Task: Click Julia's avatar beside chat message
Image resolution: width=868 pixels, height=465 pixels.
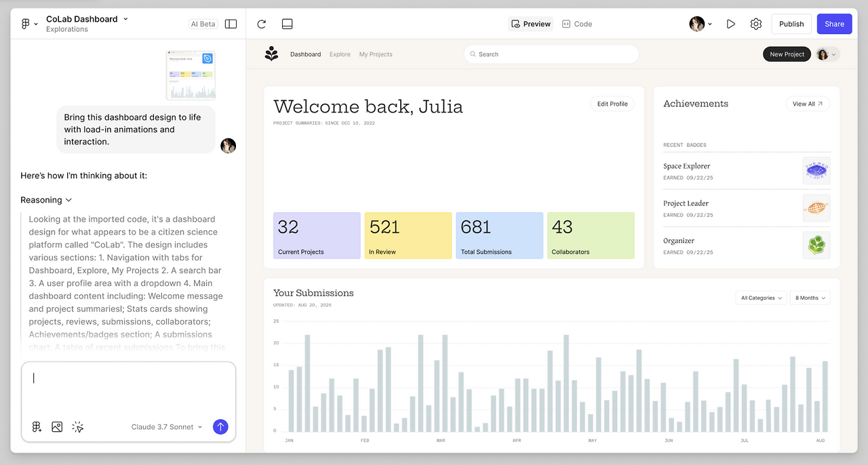Action: click(229, 146)
